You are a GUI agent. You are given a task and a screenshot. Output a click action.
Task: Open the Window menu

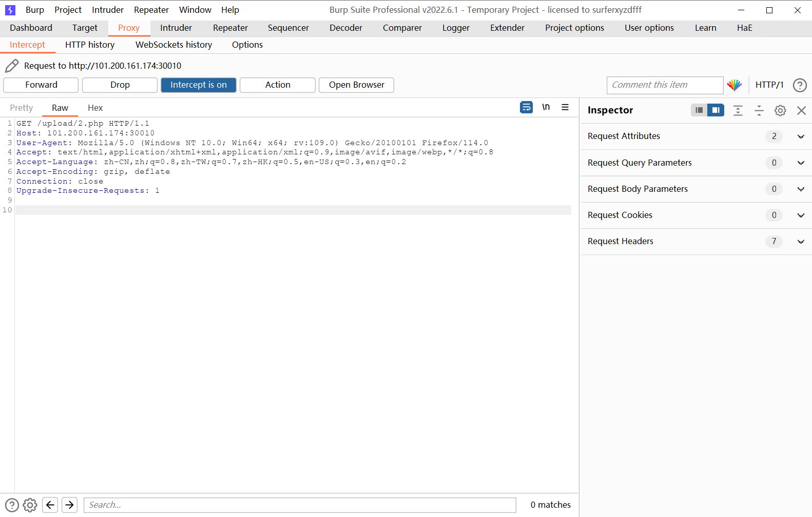(195, 10)
